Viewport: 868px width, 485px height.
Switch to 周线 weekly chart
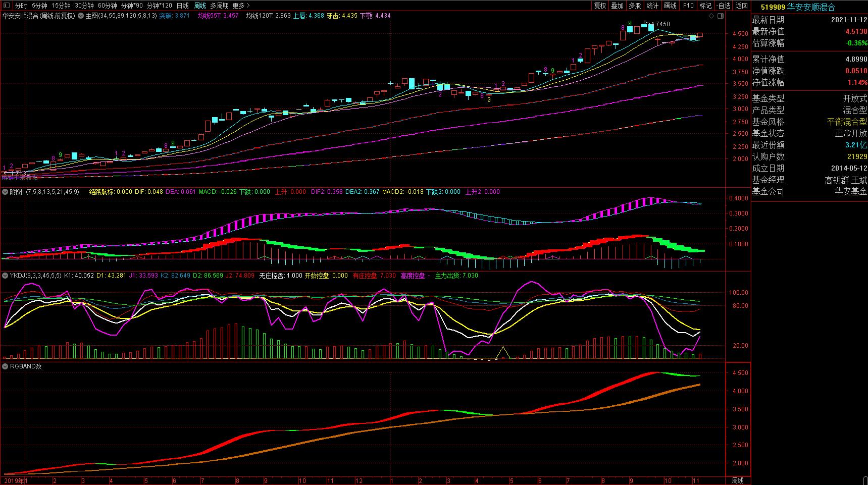pos(200,6)
